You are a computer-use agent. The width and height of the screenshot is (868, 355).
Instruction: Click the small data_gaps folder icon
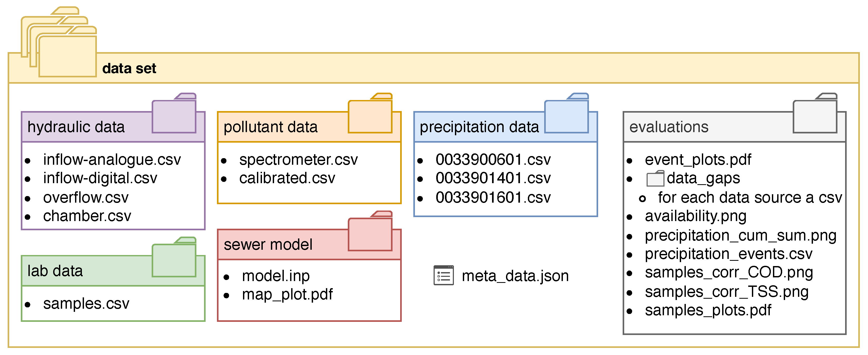655,178
